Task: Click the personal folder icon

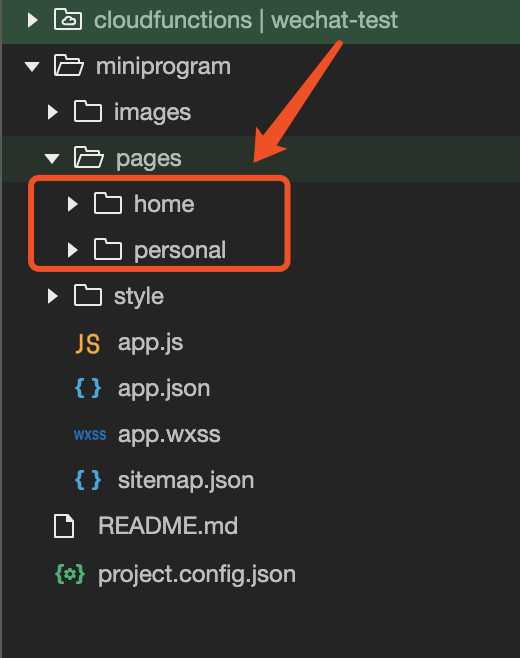Action: [x=108, y=249]
